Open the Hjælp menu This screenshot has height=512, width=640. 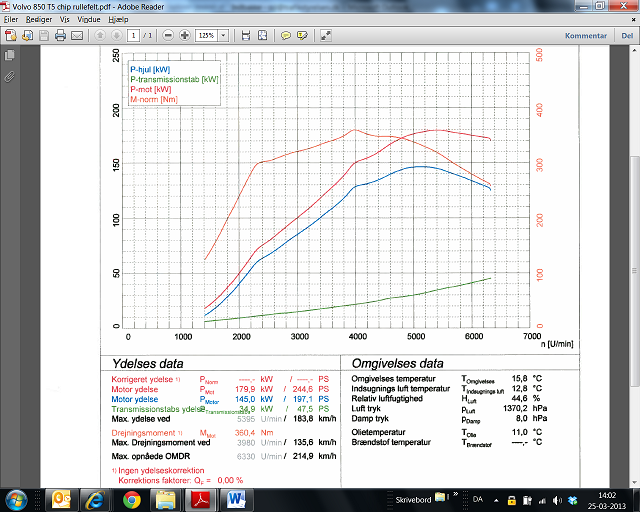click(118, 20)
